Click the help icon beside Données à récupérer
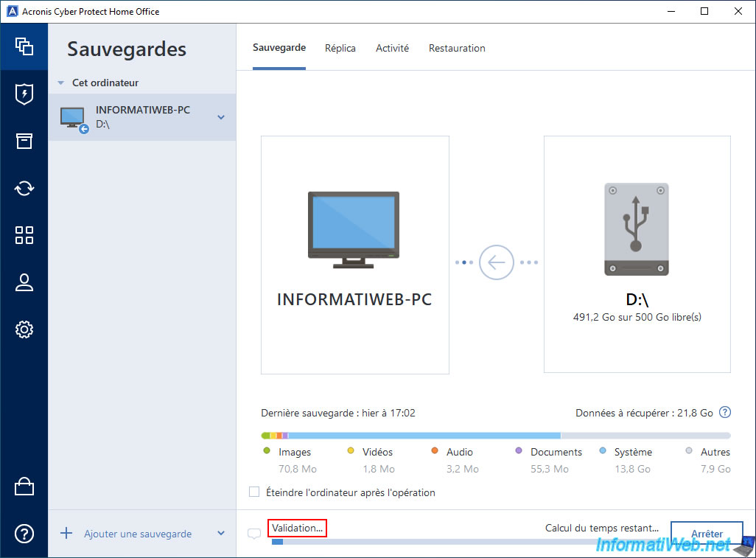The height and width of the screenshot is (558, 756). (x=724, y=412)
